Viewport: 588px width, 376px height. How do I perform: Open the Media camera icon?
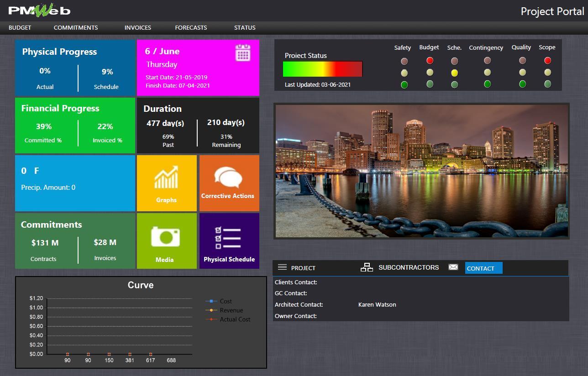click(165, 236)
